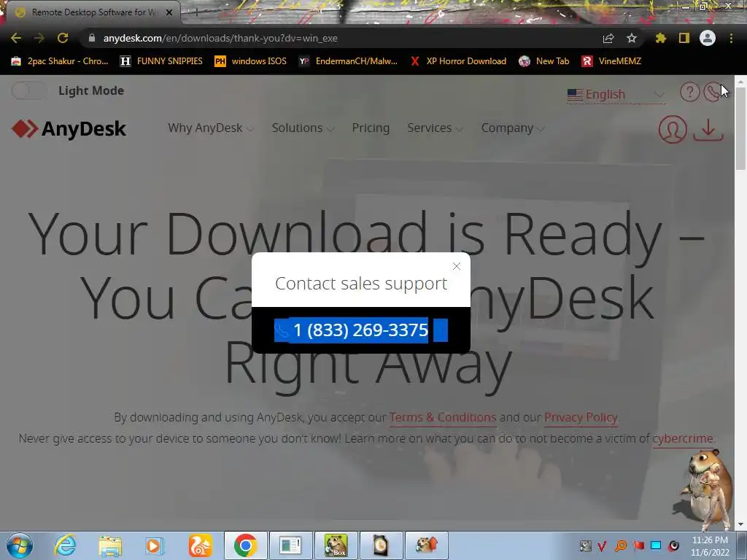This screenshot has height=560, width=747.
Task: Open the Pricing page
Action: click(371, 128)
